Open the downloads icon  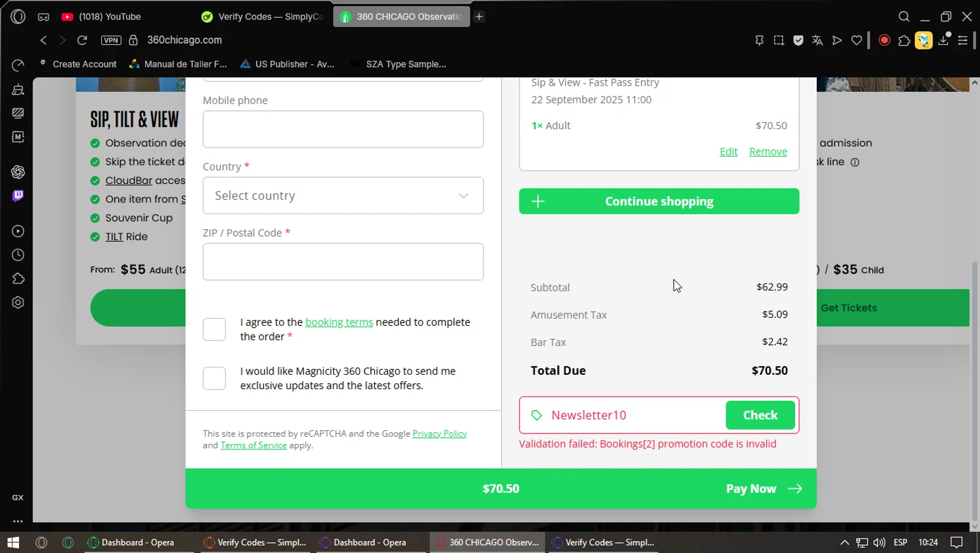click(943, 40)
